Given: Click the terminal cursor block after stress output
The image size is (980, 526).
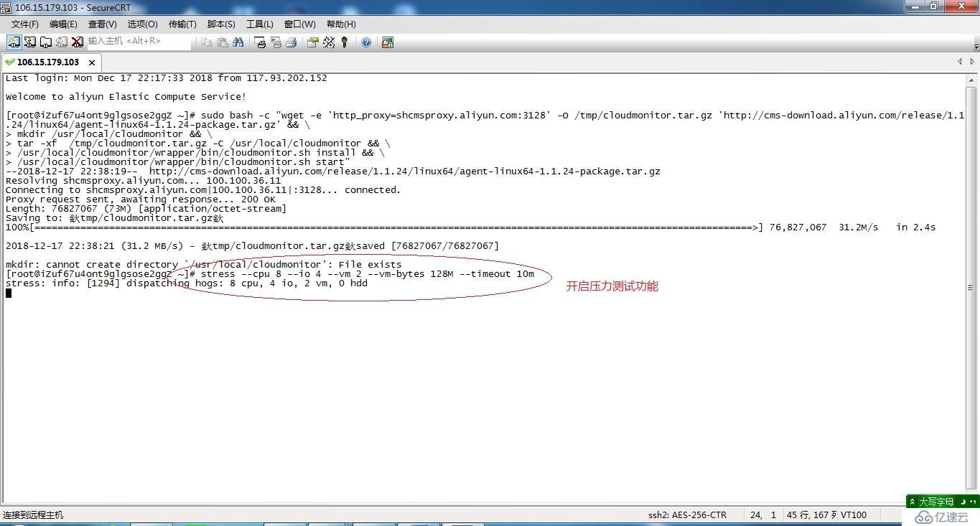Looking at the screenshot, I should pyautogui.click(x=9, y=293).
